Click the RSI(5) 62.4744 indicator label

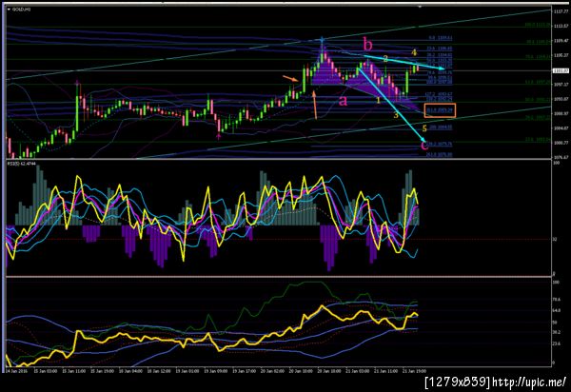pos(22,164)
